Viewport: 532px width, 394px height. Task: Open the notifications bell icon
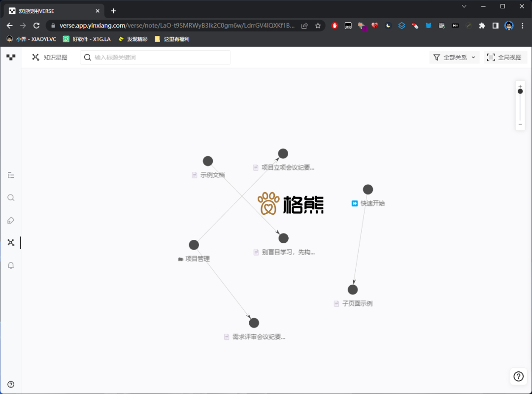[11, 265]
